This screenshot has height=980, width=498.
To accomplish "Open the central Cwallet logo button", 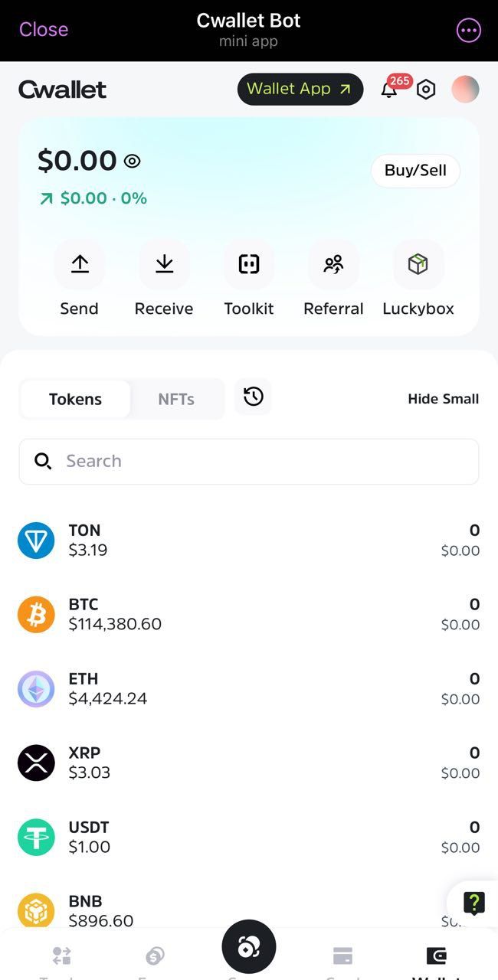I will tap(248, 947).
